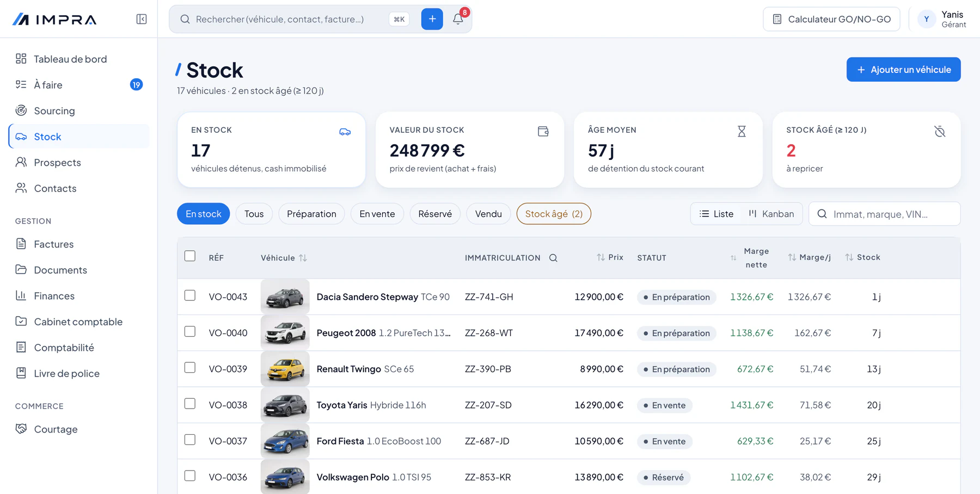
Task: Click the blue plus quick-add button
Action: click(432, 19)
